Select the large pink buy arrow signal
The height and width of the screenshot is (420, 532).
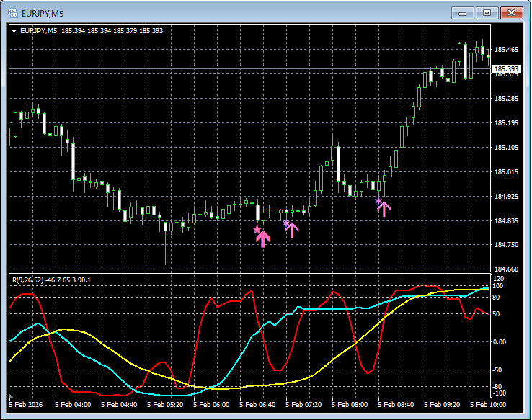coord(263,239)
